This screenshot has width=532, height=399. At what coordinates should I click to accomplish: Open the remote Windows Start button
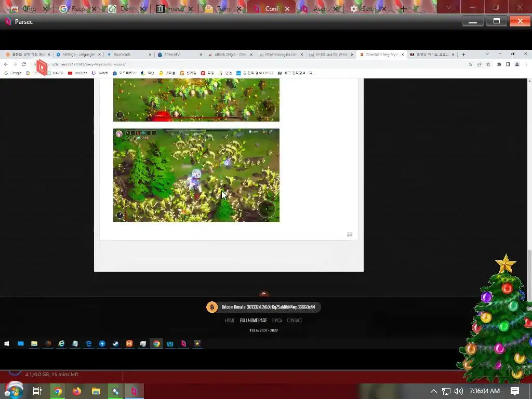(x=6, y=344)
